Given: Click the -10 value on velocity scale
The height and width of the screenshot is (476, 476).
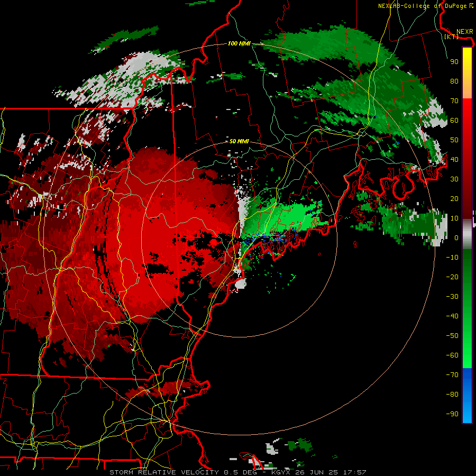Looking at the screenshot, I should click(x=452, y=258).
